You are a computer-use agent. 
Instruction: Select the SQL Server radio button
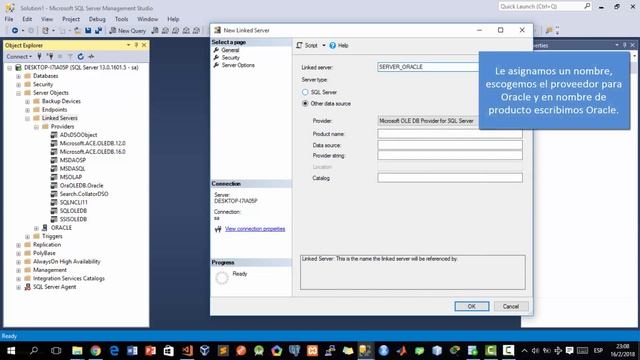305,92
